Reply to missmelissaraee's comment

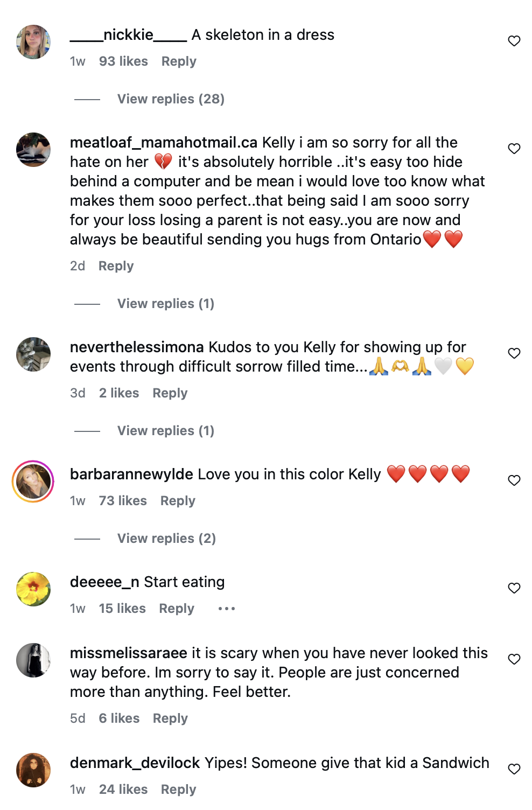[x=170, y=718]
